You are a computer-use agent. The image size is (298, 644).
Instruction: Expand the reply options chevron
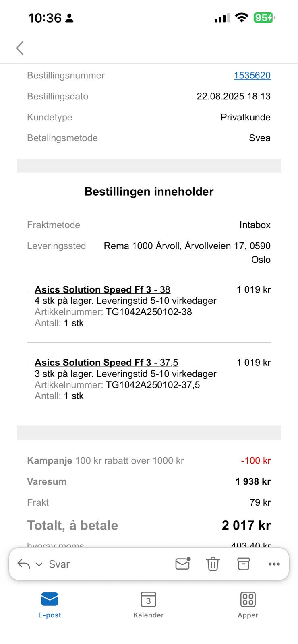39,564
